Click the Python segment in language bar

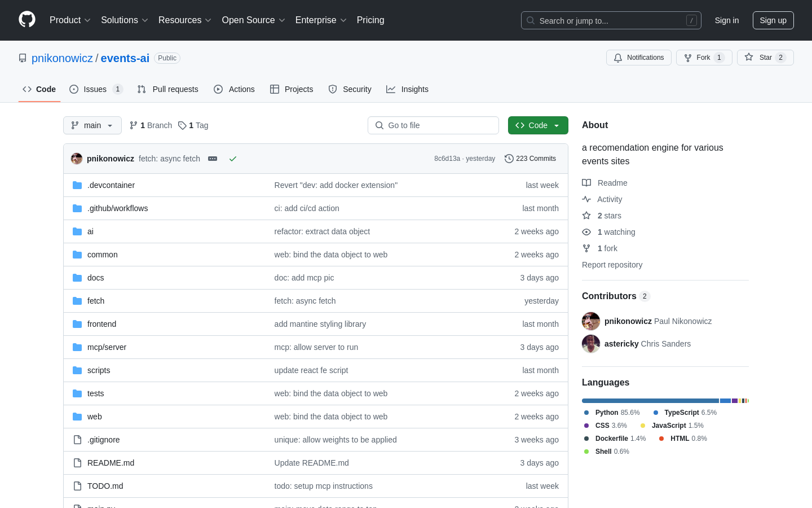pos(650,401)
